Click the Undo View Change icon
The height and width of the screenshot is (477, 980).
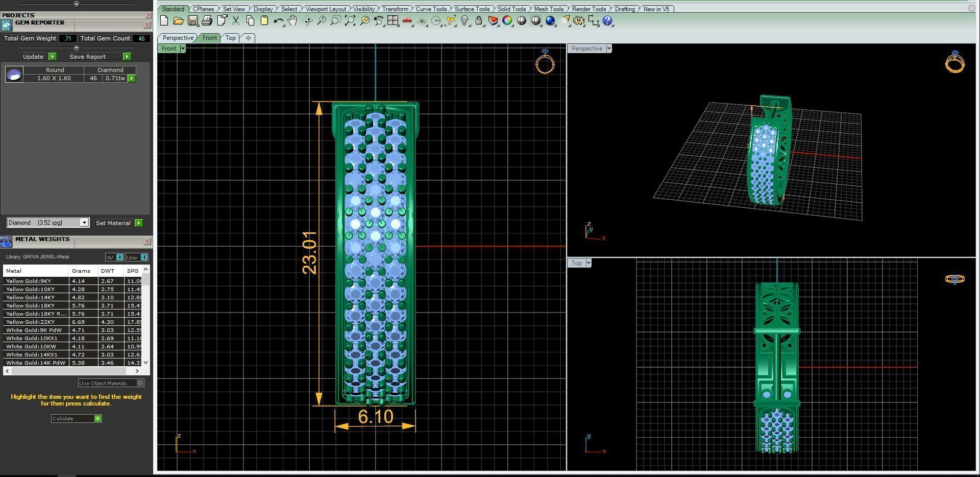tap(379, 20)
